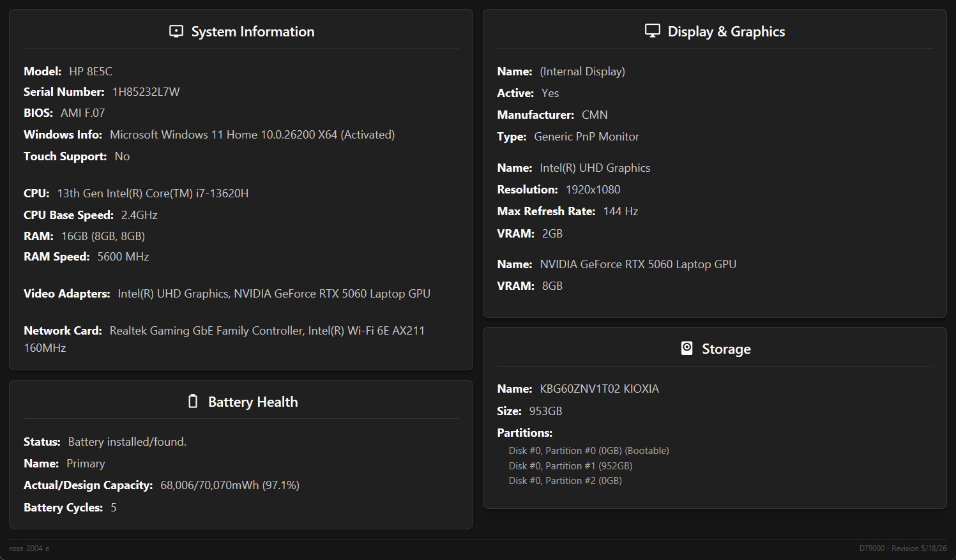This screenshot has width=956, height=560.
Task: Select Disk #0, Partition #1 (952GB) row
Action: click(x=570, y=466)
